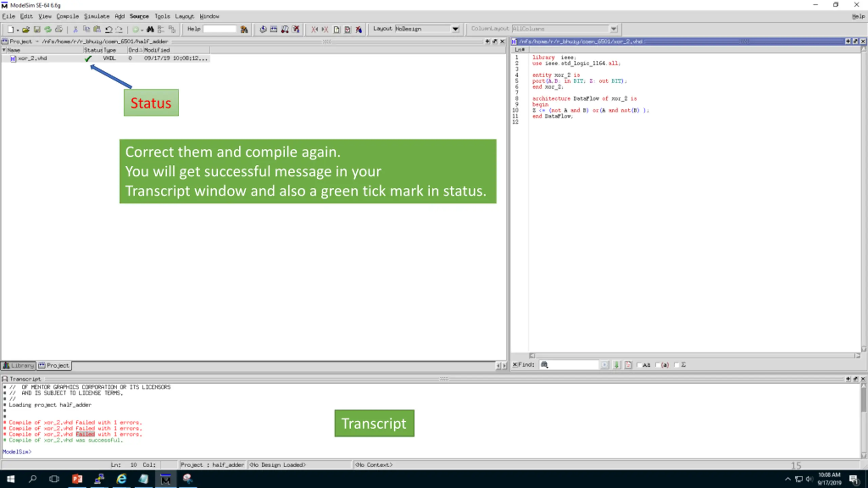Click the Open file folder icon
Image resolution: width=868 pixels, height=488 pixels.
26,29
